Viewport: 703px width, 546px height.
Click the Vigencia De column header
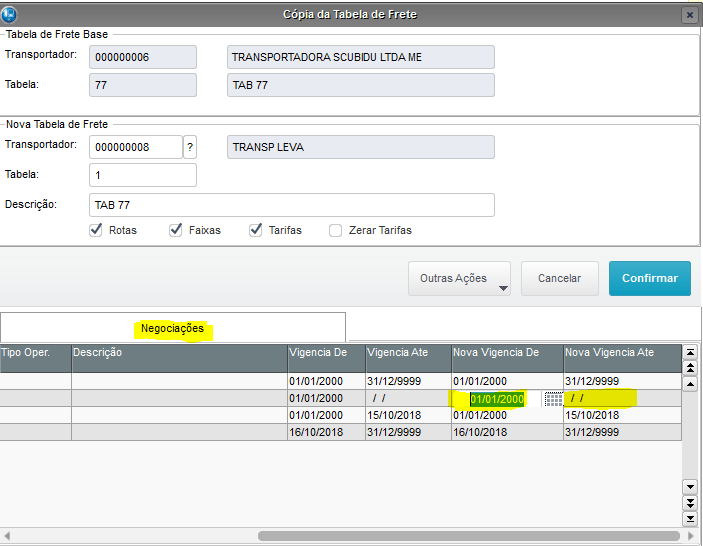pyautogui.click(x=326, y=358)
